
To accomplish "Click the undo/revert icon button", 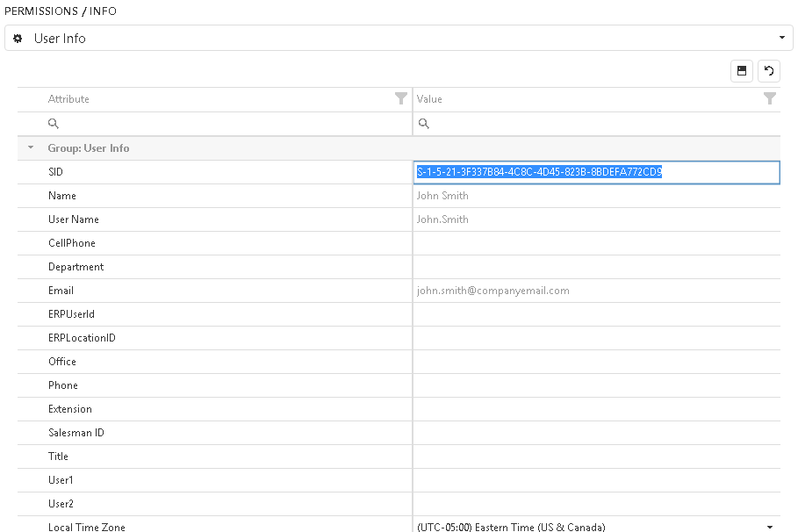I will point(769,71).
